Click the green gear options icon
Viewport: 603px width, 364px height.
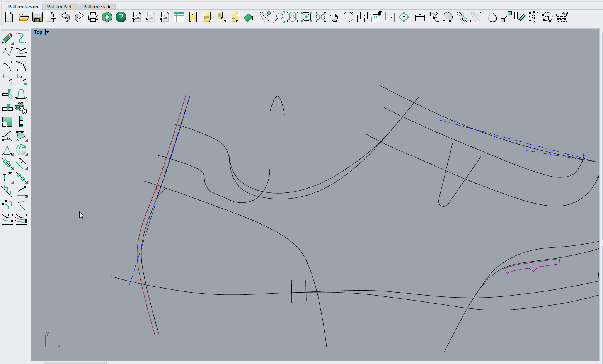point(107,17)
